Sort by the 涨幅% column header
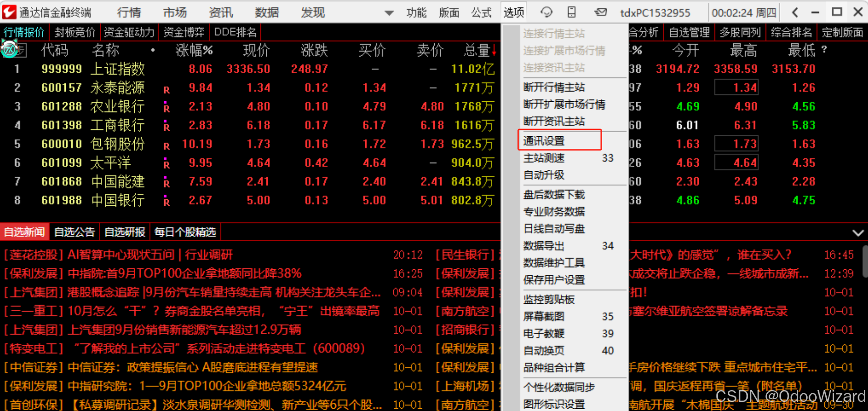The image size is (868, 411). (x=194, y=50)
